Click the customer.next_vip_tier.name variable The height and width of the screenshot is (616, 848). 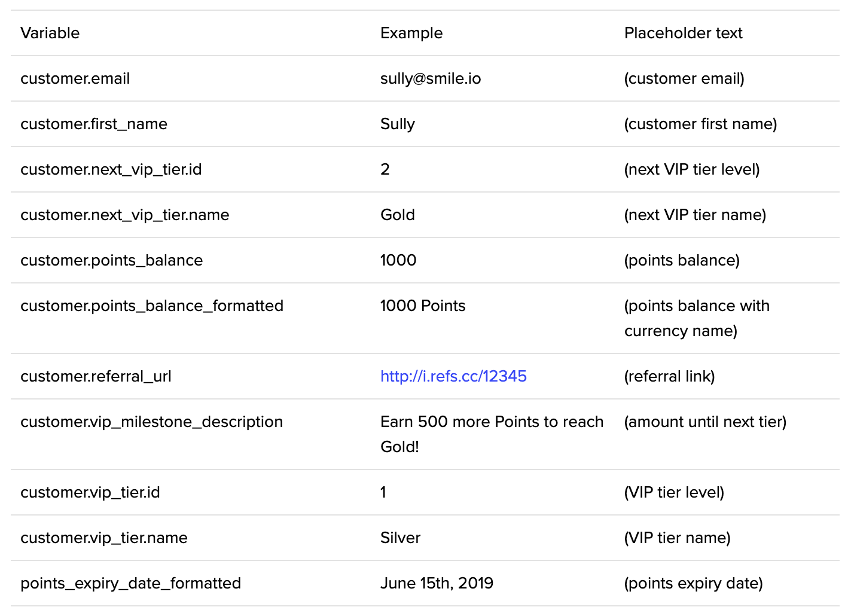[x=125, y=215]
